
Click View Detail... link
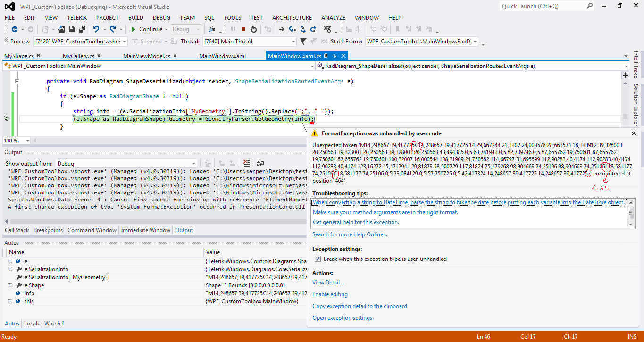coord(328,283)
